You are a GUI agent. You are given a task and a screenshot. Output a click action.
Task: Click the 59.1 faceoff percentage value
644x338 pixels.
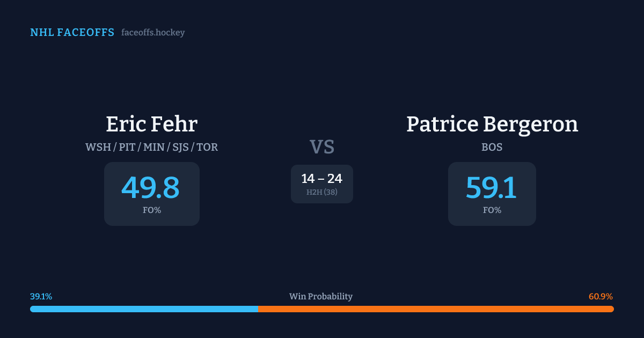[491, 188]
